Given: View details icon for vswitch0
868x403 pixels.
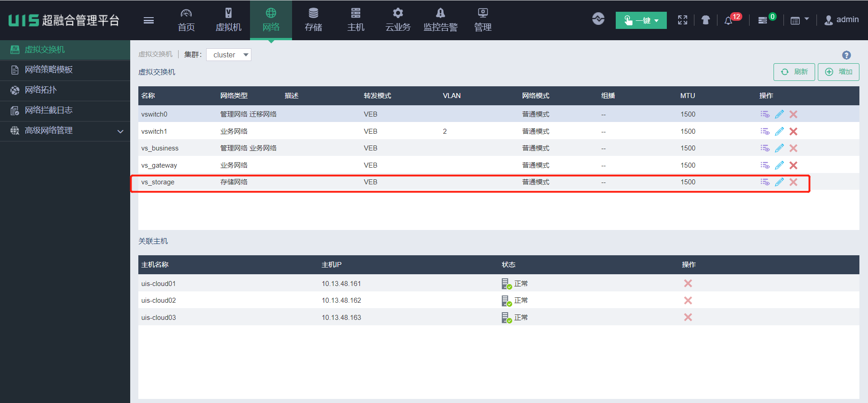Looking at the screenshot, I should tap(765, 114).
